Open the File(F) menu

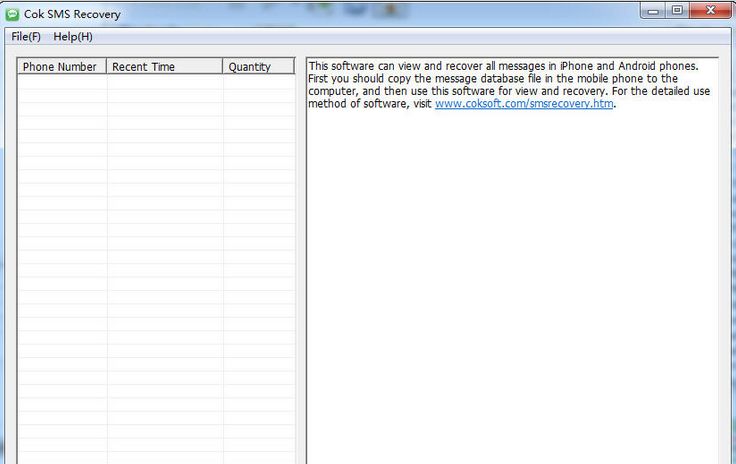26,37
